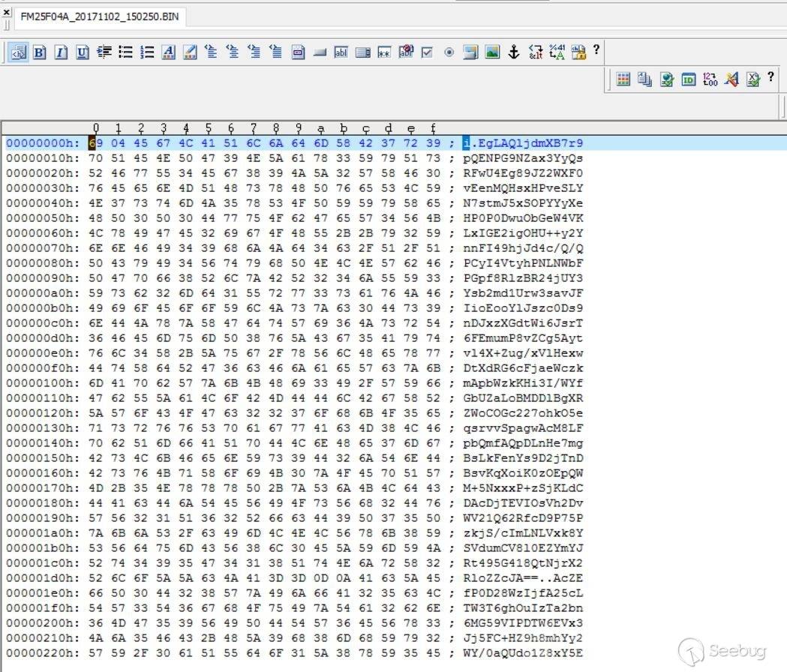Click the third paragraph alignment tag icon
The image size is (787, 672).
[x=254, y=52]
